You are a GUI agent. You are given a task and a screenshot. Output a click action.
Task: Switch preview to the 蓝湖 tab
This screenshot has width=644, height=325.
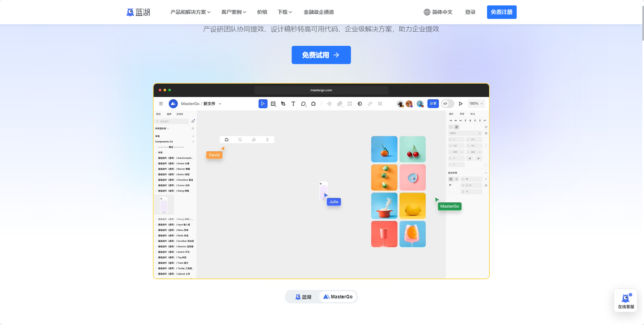(303, 297)
